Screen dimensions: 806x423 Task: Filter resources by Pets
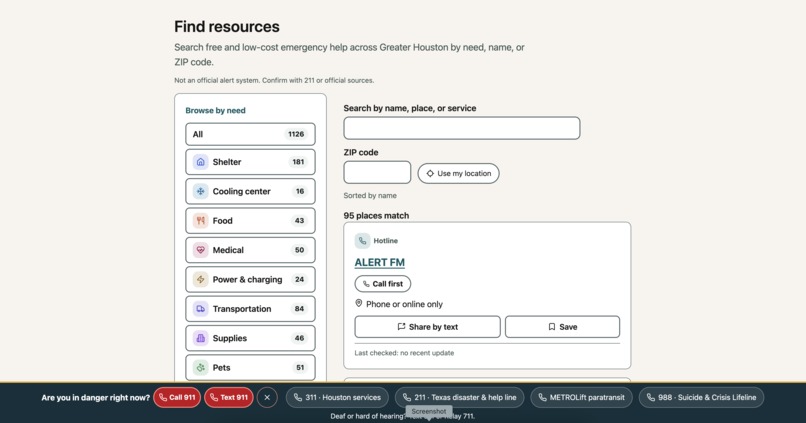[x=250, y=367]
